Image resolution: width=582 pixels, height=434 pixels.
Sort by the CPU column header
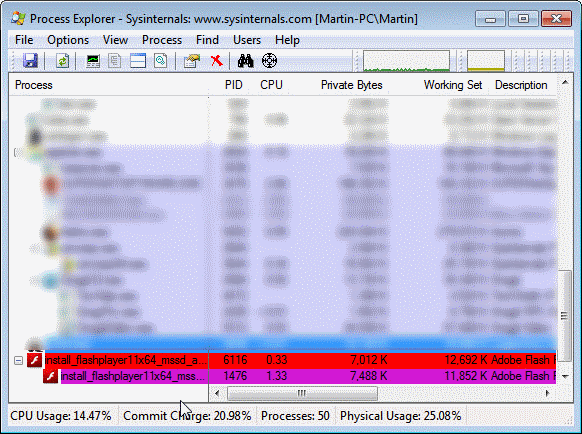(x=271, y=85)
